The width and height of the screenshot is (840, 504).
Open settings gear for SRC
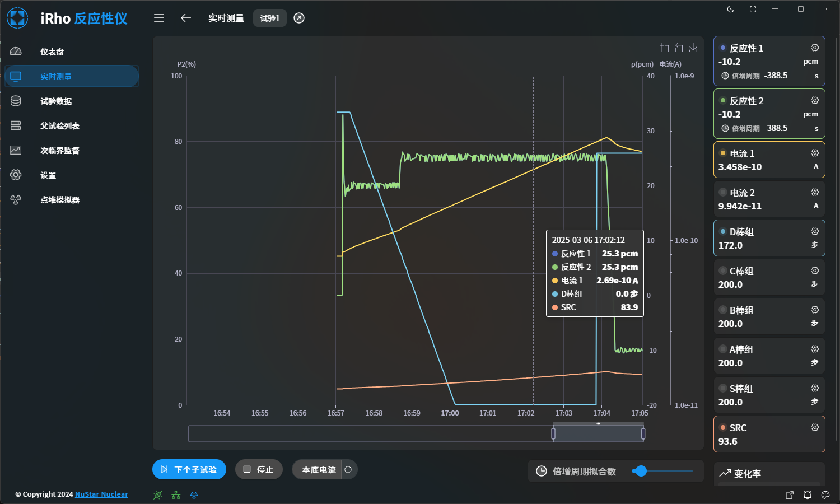(815, 428)
